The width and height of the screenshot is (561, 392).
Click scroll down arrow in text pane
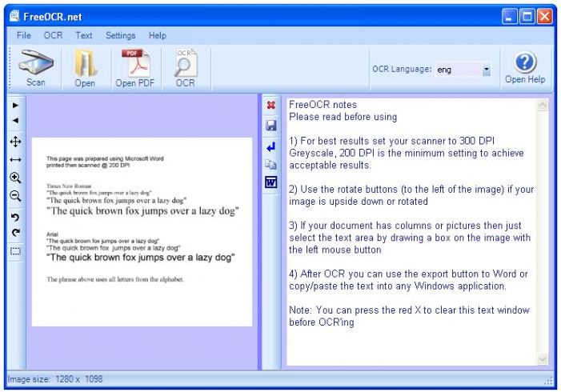click(x=543, y=359)
